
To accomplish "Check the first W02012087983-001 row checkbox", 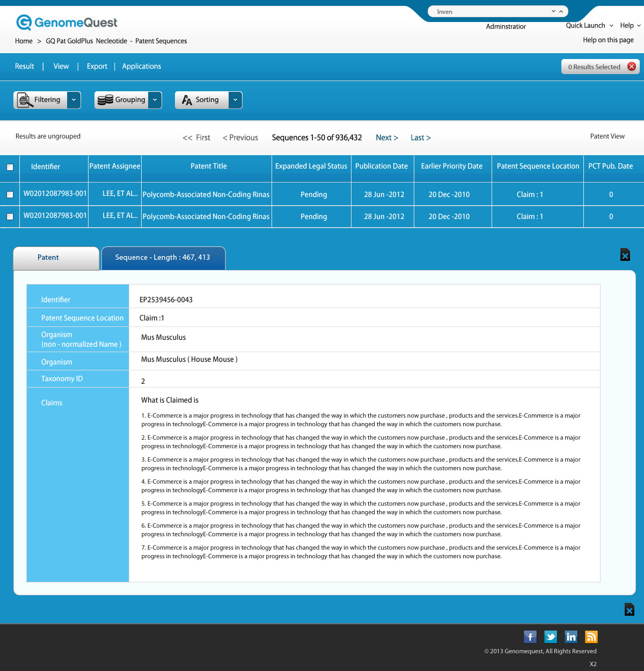I will pyautogui.click(x=10, y=194).
